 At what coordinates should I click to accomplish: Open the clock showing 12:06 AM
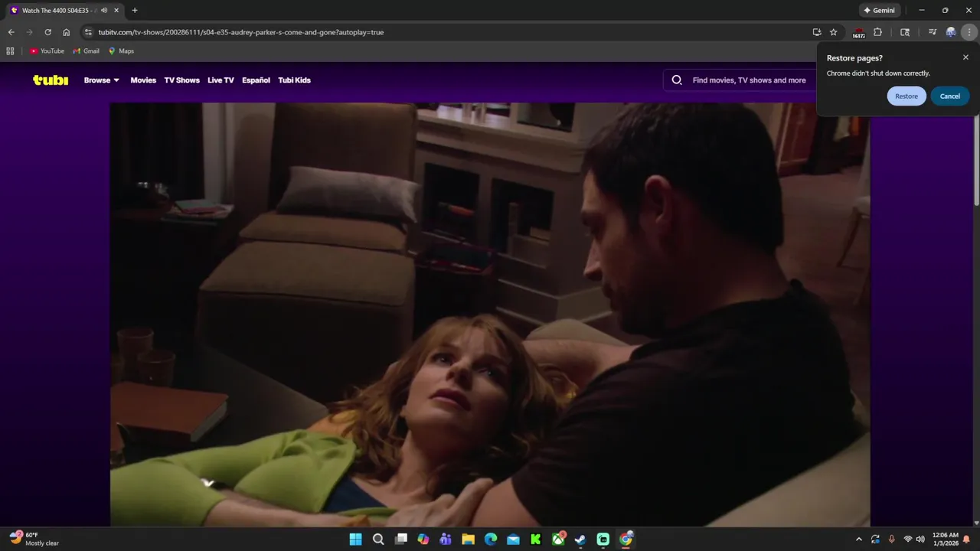pyautogui.click(x=946, y=540)
